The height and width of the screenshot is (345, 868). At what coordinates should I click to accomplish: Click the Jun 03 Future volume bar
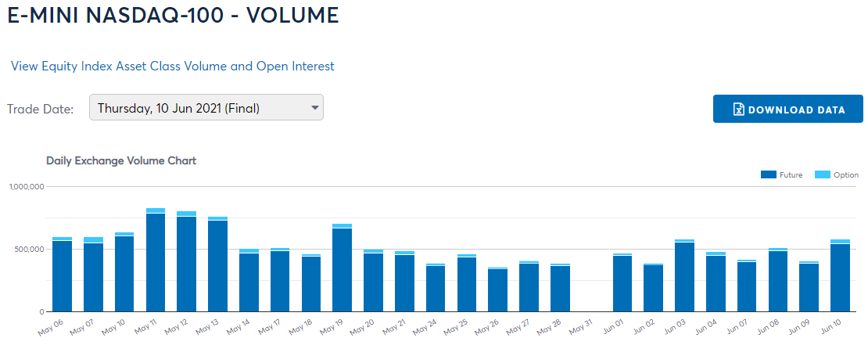pos(684,277)
